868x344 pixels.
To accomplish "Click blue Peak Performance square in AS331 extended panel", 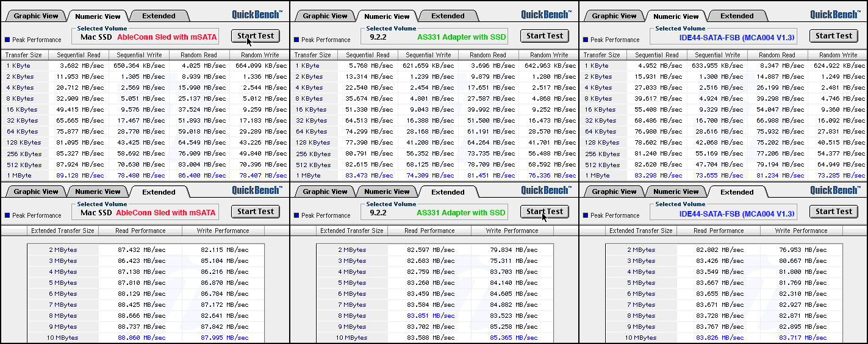I will pos(296,215).
